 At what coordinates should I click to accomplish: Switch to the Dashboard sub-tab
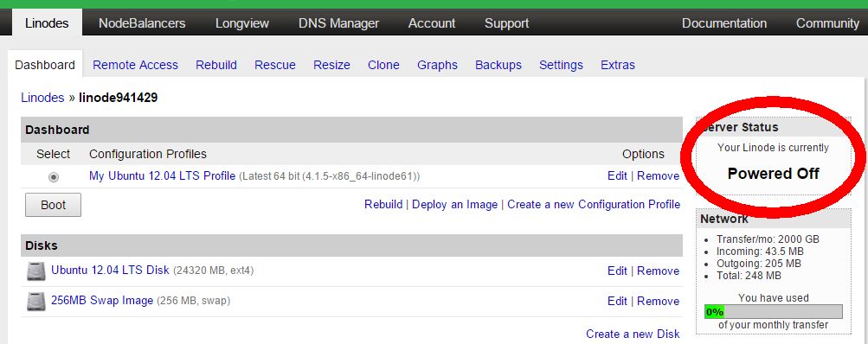click(45, 65)
